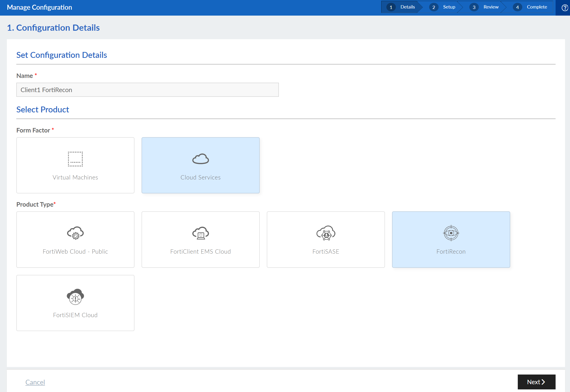Click the FortiWeb Cloud - Public icon
This screenshot has height=392, width=570.
75,233
